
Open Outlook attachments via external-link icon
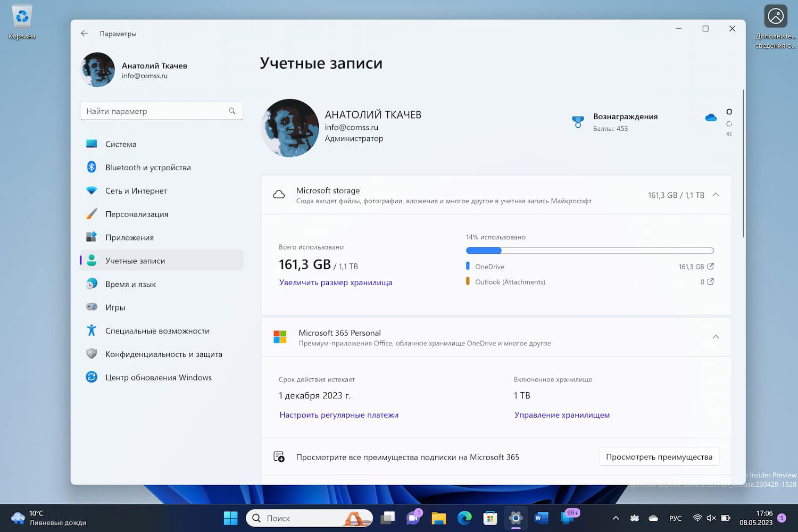(x=710, y=281)
